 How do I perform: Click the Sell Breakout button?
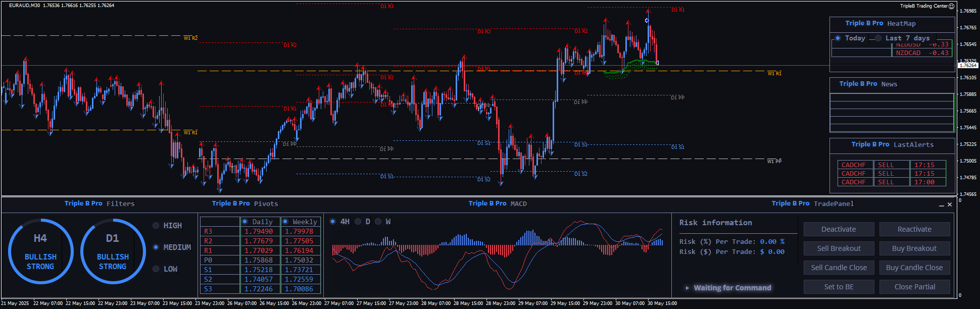(839, 248)
